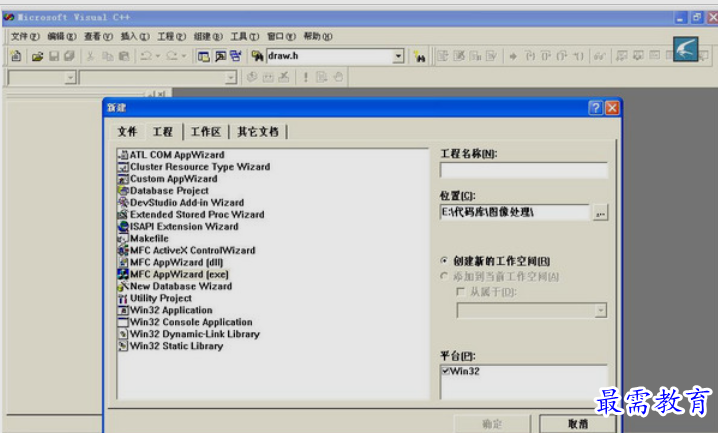718x433 pixels.
Task: Toggle the Win32 platform checkbox
Action: (x=446, y=371)
